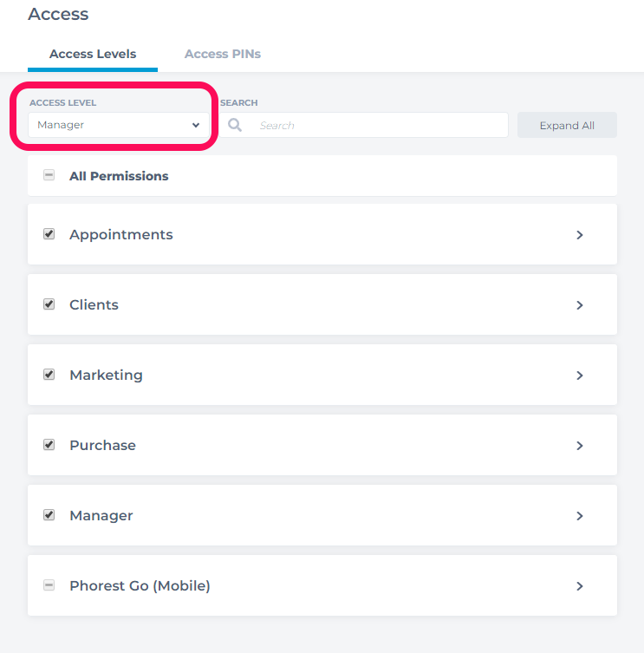
Task: Expand the Manager permissions chevron
Action: (x=580, y=516)
